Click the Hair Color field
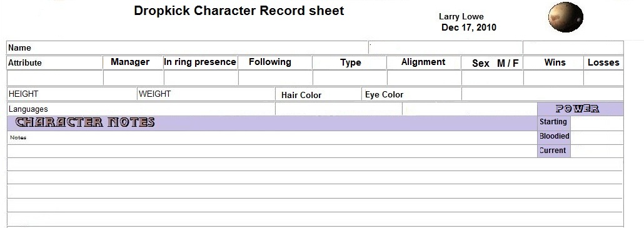 [318, 94]
